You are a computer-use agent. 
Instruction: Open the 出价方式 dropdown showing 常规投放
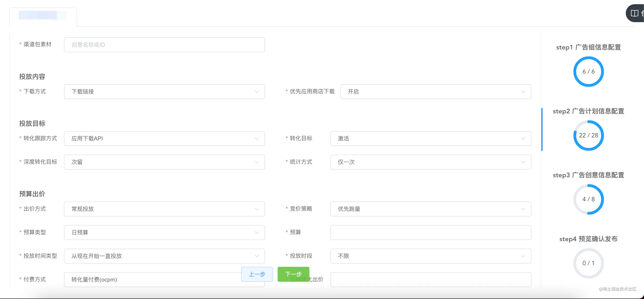click(164, 209)
